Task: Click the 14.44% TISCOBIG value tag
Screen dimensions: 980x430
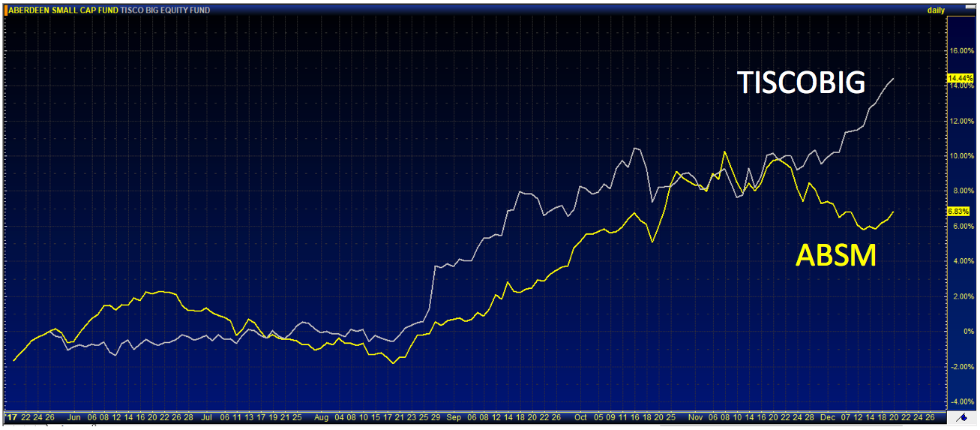Action: (x=961, y=78)
